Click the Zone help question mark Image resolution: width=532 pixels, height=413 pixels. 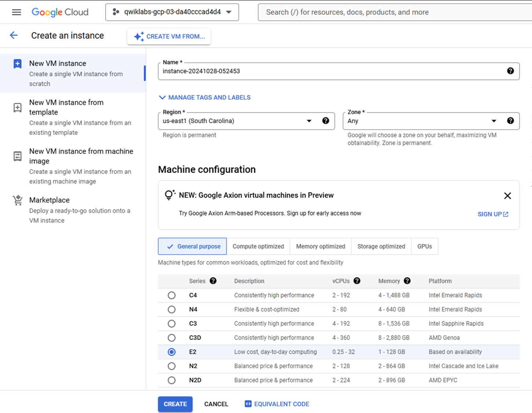pyautogui.click(x=510, y=121)
